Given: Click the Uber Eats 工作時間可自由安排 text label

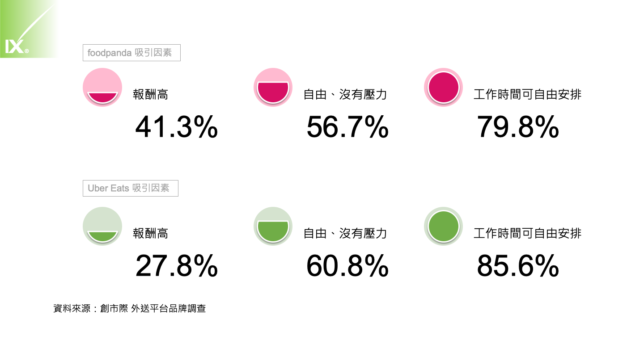Looking at the screenshot, I should [x=528, y=233].
